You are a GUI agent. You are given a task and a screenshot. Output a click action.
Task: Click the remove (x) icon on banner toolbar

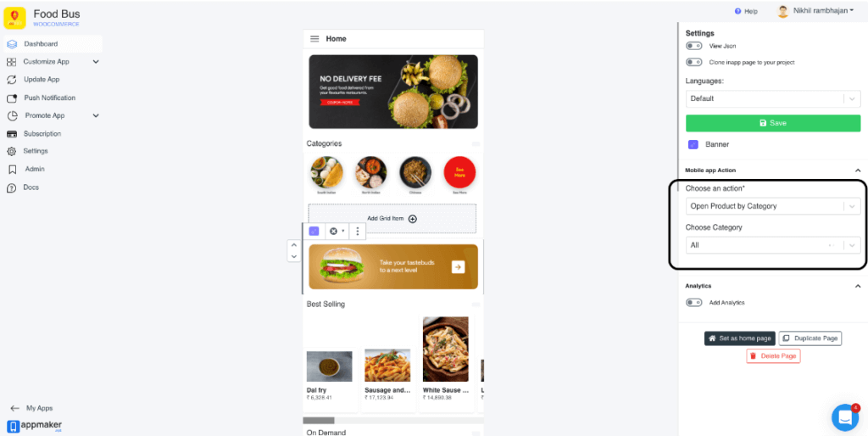[334, 231]
